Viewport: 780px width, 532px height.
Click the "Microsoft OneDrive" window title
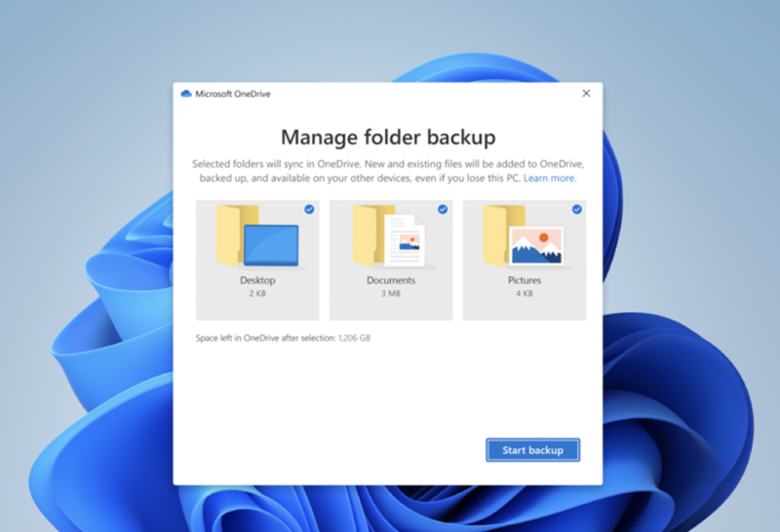click(x=233, y=94)
